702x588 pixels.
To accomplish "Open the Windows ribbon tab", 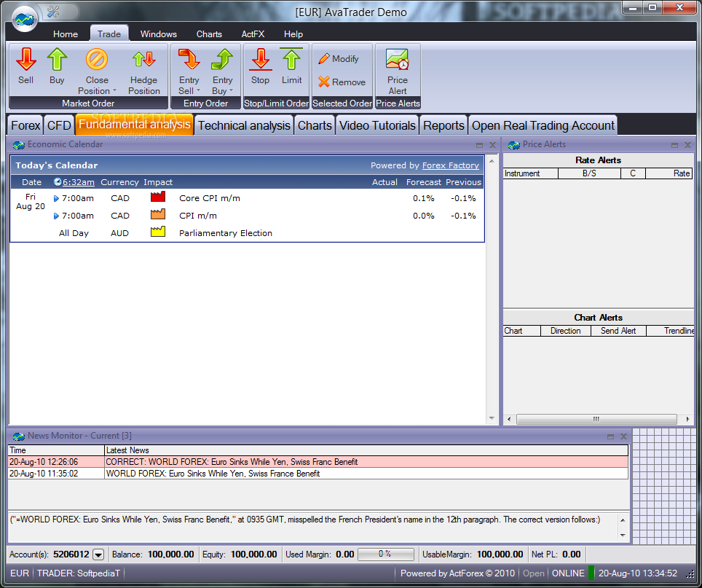I will pos(159,34).
